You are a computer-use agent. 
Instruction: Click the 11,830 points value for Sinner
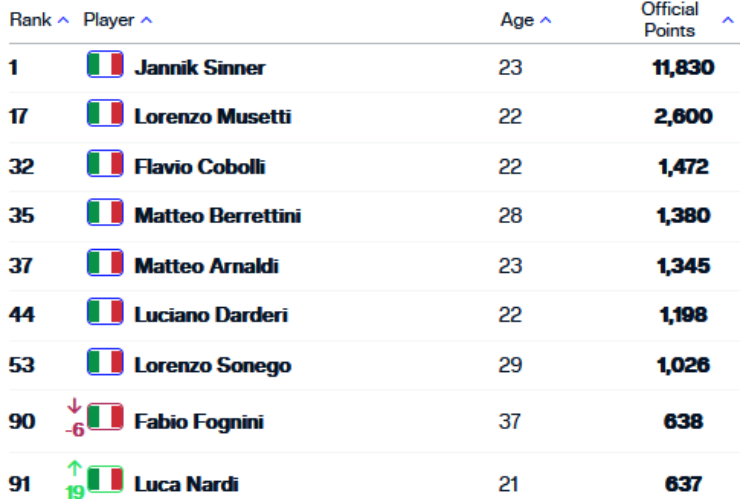pos(683,68)
